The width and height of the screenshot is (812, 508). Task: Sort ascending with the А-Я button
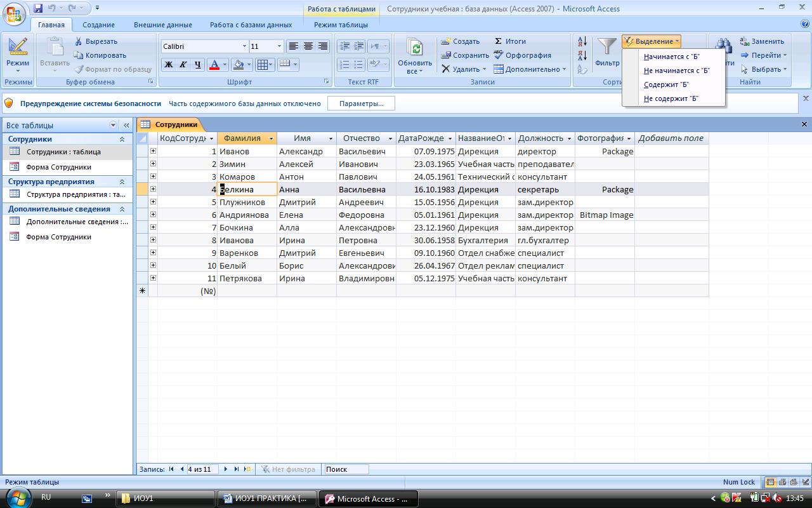[x=582, y=42]
